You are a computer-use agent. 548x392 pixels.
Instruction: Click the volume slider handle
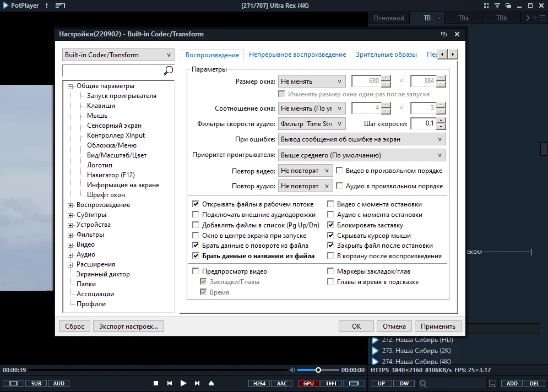(318, 370)
